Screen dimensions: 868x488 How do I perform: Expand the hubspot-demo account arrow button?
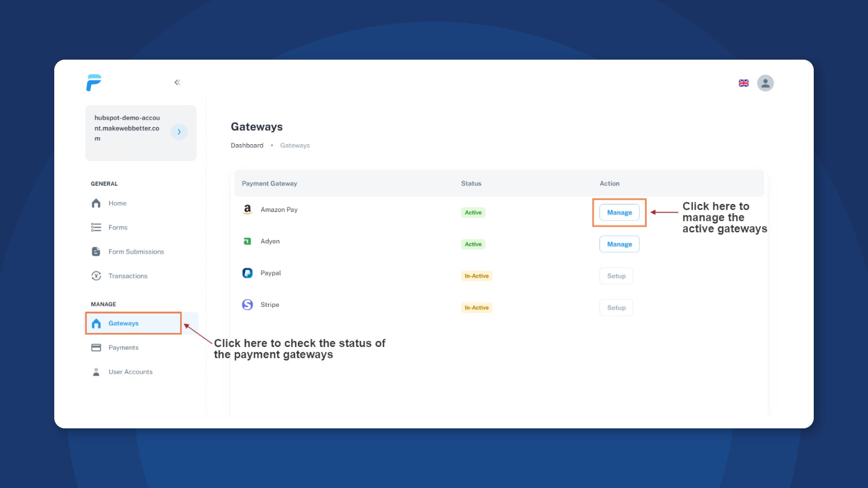[179, 132]
